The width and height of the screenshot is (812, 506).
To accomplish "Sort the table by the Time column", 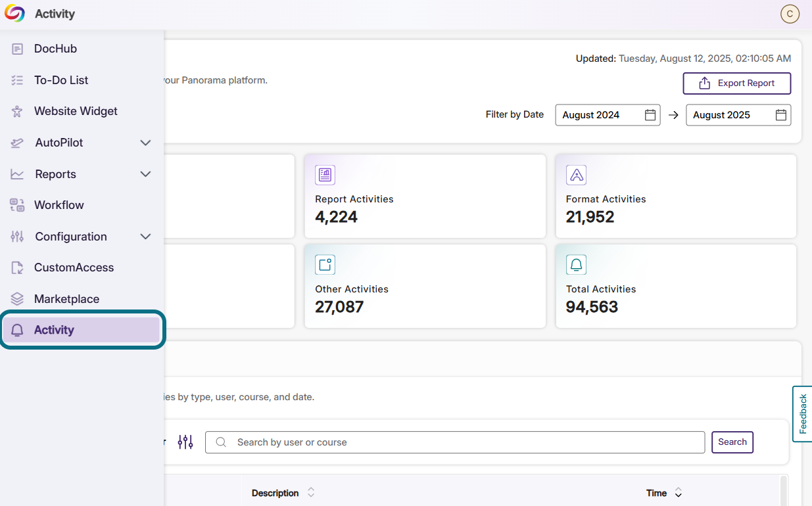I will (x=678, y=492).
